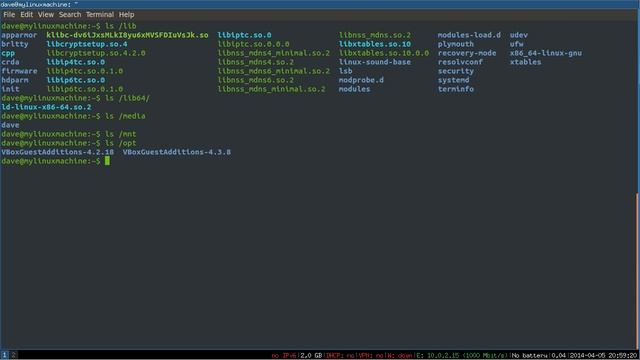Viewport: 640px width, 360px height.
Task: Click 'libnss_mdns4.so.2' file name
Action: (x=256, y=62)
